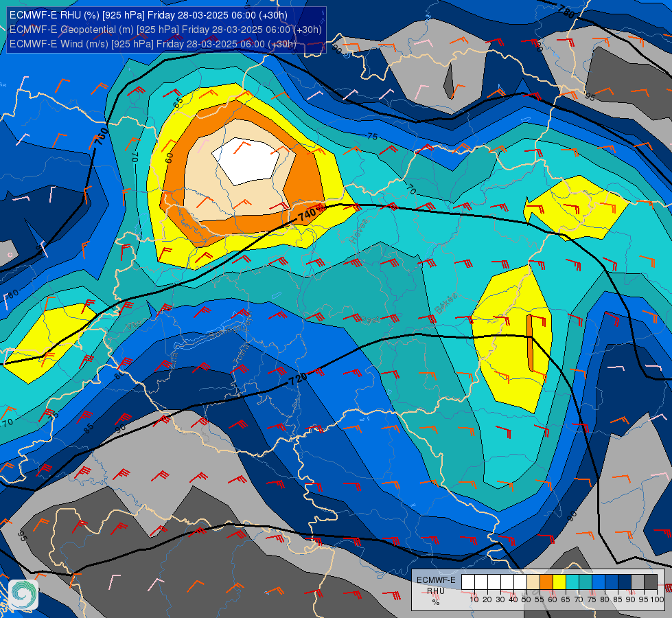
Task: Select the 'ECMWF-E Geopotential (m)' title line
Action: click(x=165, y=30)
